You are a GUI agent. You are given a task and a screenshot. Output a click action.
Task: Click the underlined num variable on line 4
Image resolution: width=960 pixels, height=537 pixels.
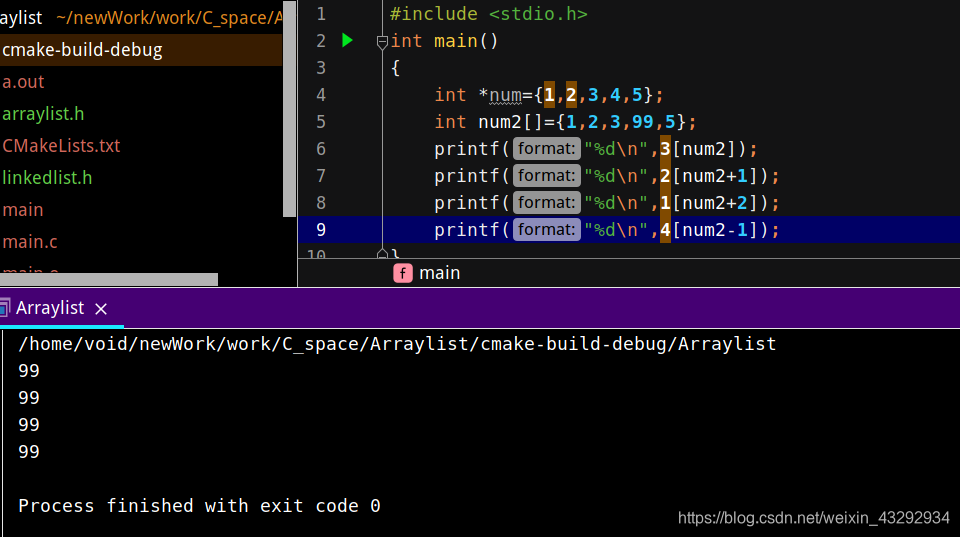tap(506, 96)
